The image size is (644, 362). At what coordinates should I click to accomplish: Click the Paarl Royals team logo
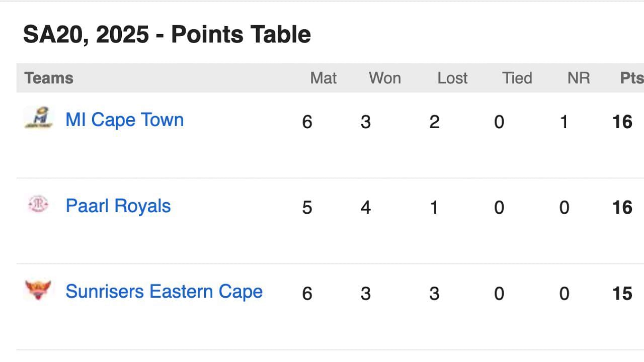[39, 204]
